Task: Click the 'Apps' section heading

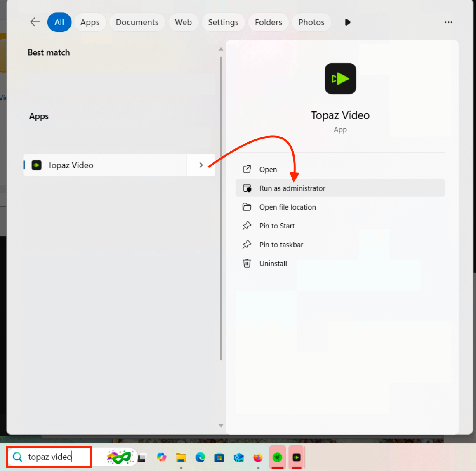Action: point(39,116)
